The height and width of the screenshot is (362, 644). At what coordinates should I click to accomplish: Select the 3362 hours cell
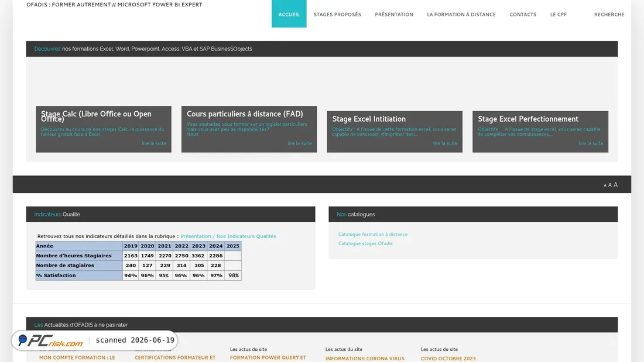tap(198, 256)
